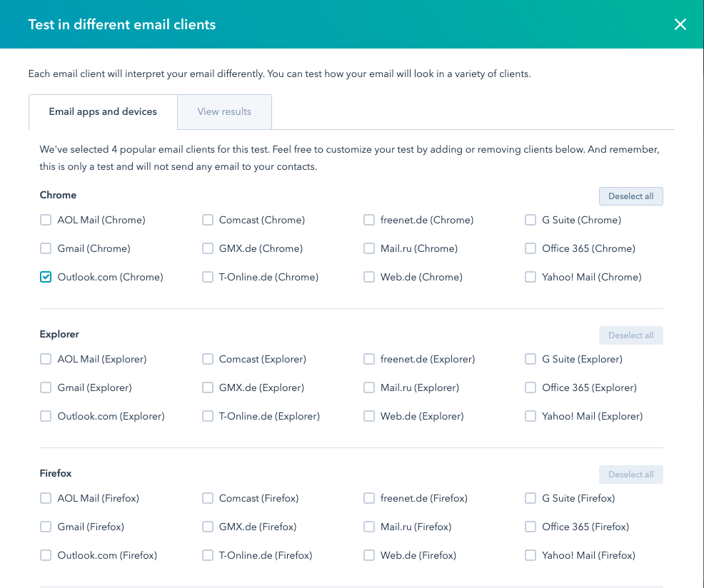Check Outlook.com (Explorer)
This screenshot has height=588, width=704.
[x=46, y=416]
